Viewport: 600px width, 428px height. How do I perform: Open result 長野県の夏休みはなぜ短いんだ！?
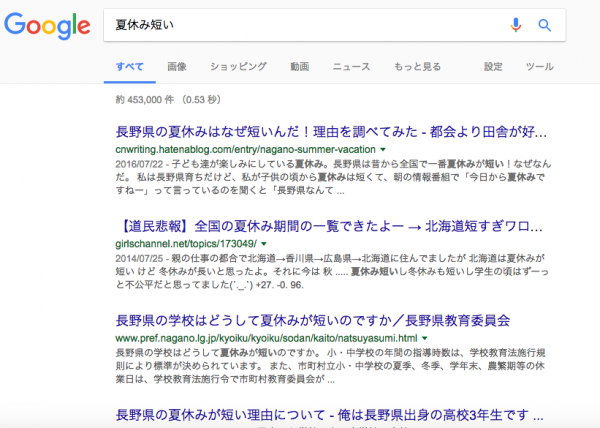click(x=331, y=132)
